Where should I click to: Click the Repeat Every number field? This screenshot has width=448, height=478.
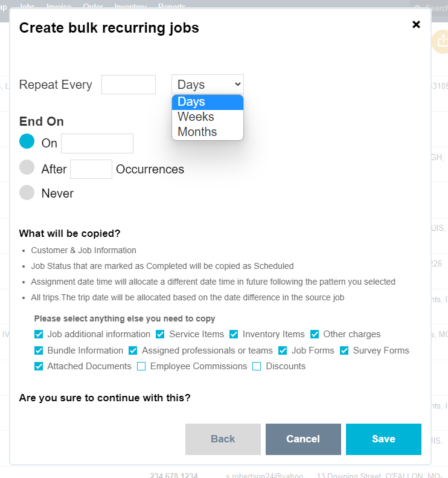coord(129,85)
